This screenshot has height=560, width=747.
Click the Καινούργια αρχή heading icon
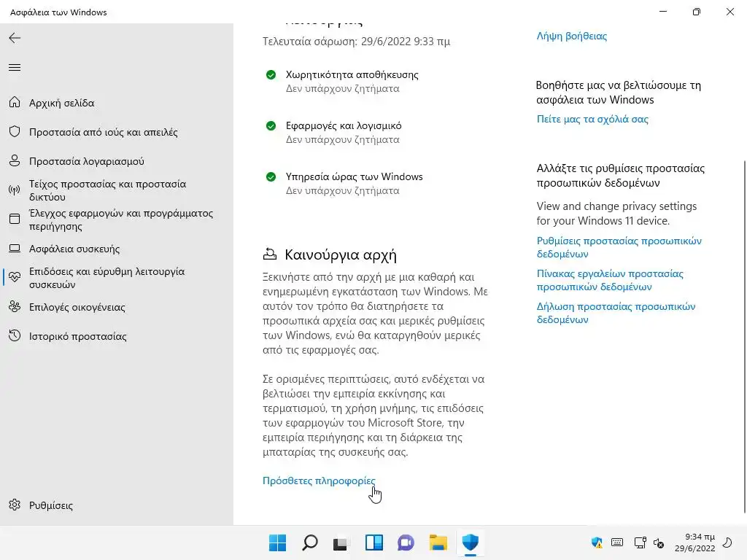tap(270, 254)
